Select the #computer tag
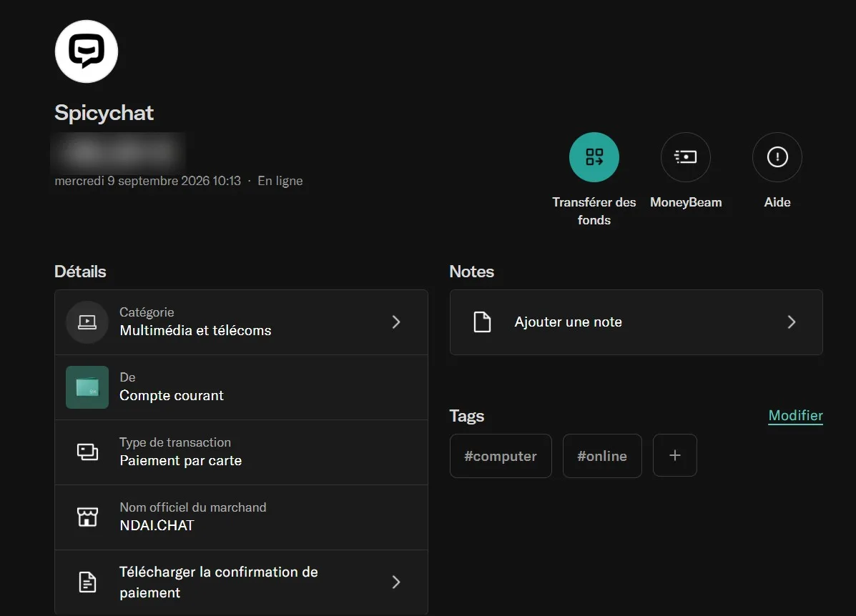The image size is (856, 616). [x=501, y=456]
